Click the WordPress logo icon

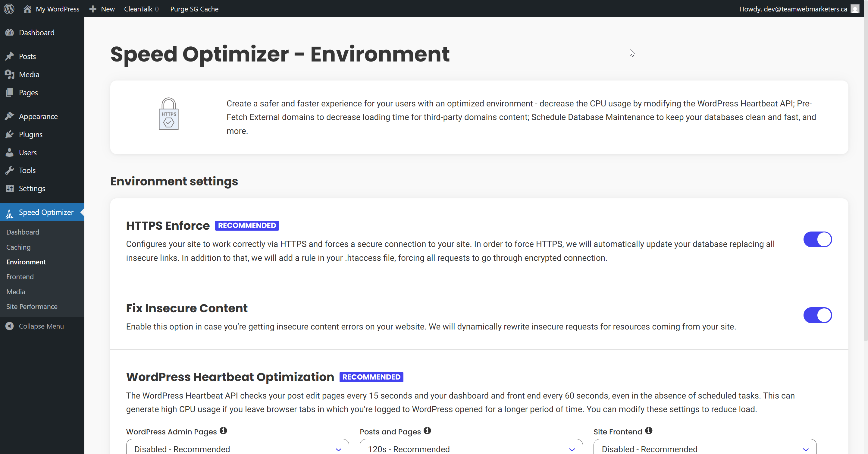[9, 9]
